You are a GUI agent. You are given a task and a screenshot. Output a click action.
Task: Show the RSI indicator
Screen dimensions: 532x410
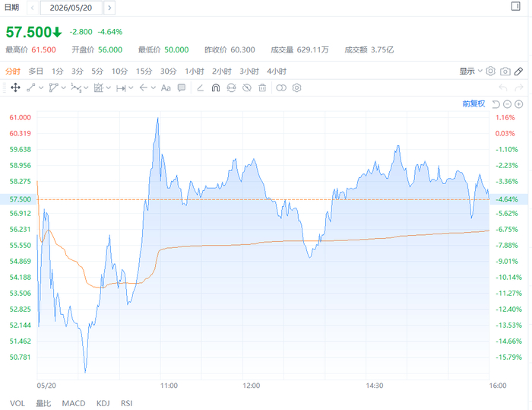(127, 403)
